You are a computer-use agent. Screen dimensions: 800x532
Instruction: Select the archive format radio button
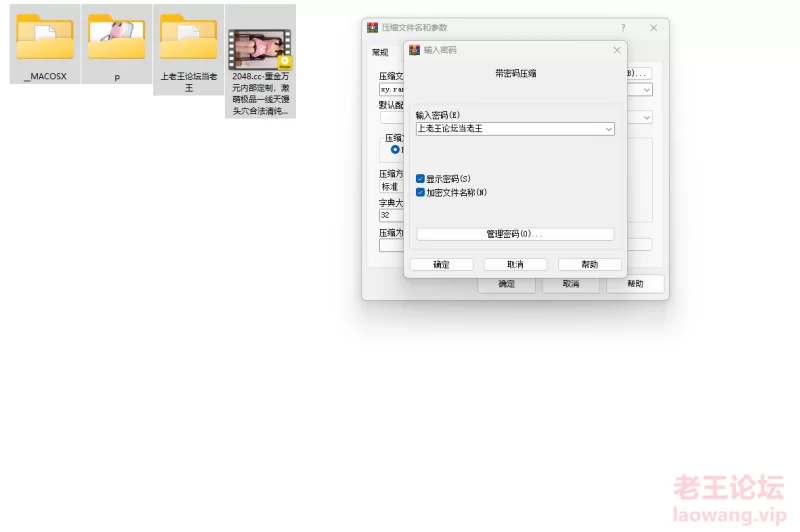pos(395,149)
